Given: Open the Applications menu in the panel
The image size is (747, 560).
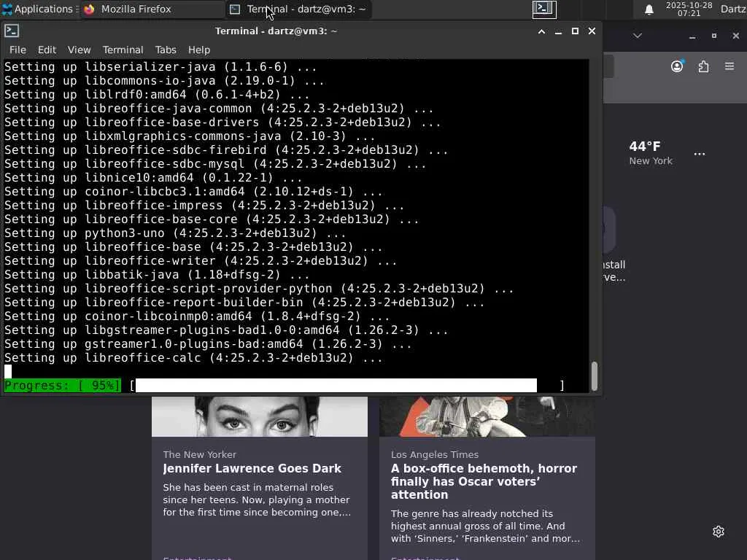Looking at the screenshot, I should point(39,9).
